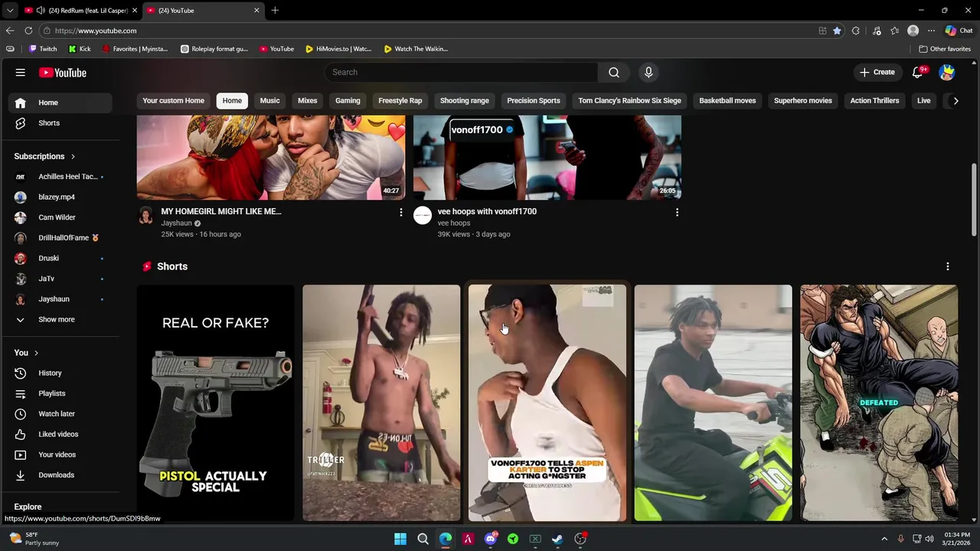Viewport: 980px width, 551px height.
Task: Open the REAL OR FAKE pistol Short
Action: (215, 403)
